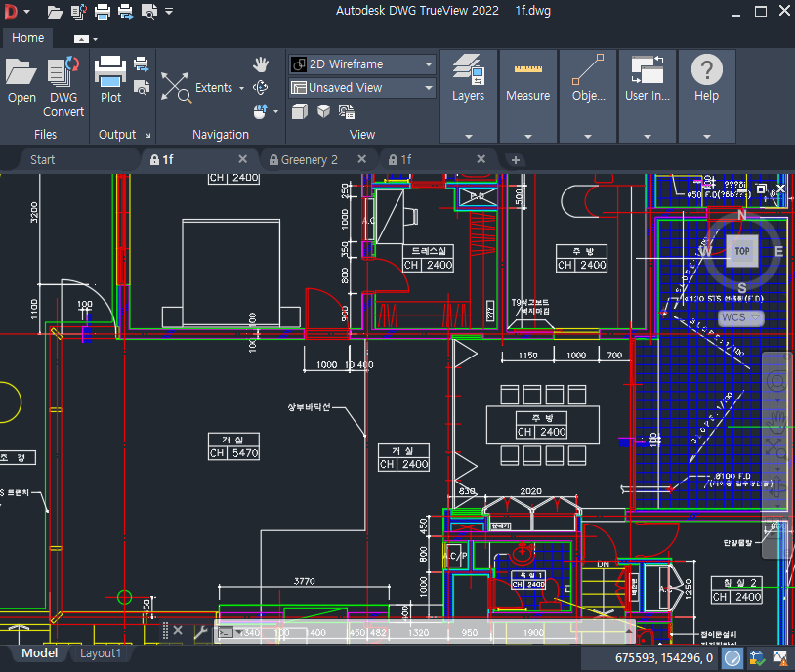Open the ribbon minimize options dropdown arrow
This screenshot has width=795, height=672.
click(x=96, y=39)
